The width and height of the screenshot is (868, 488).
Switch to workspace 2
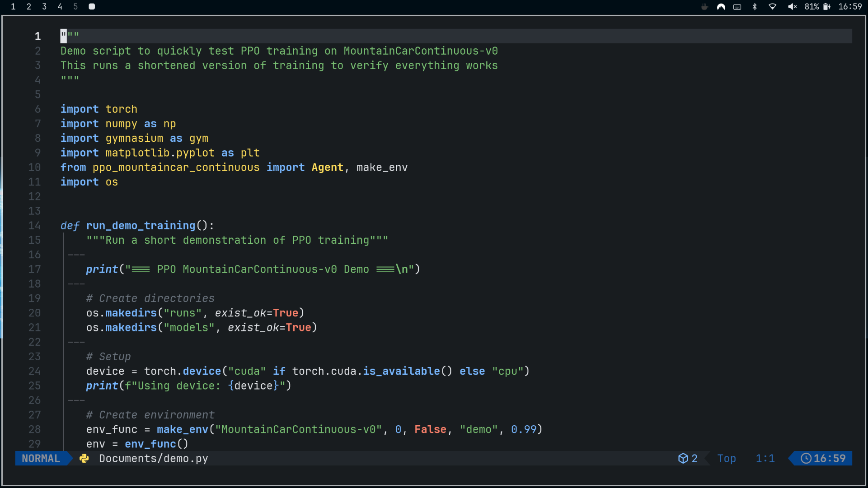(29, 7)
